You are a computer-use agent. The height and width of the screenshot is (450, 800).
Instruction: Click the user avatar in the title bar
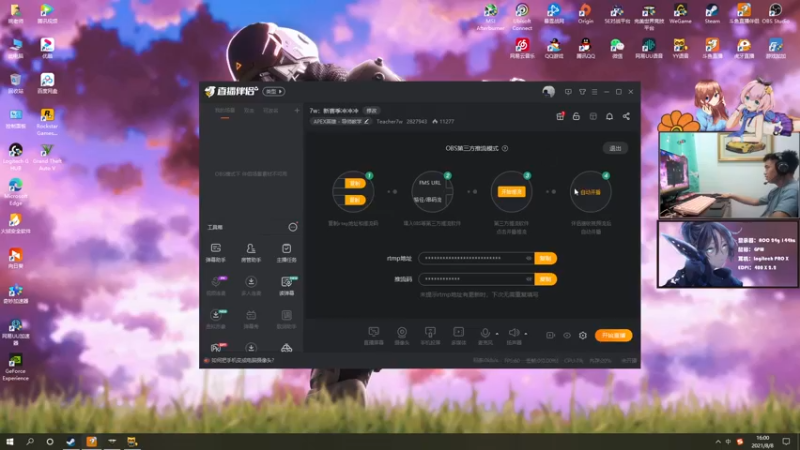tap(548, 92)
